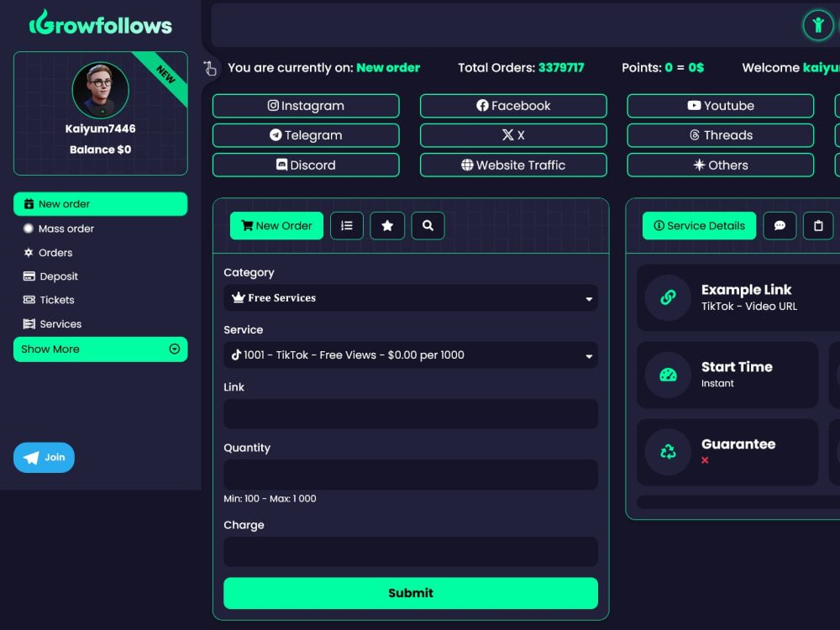This screenshot has height=630, width=840.
Task: Open Service dropdown showing TikTok Free Views
Action: click(x=411, y=355)
